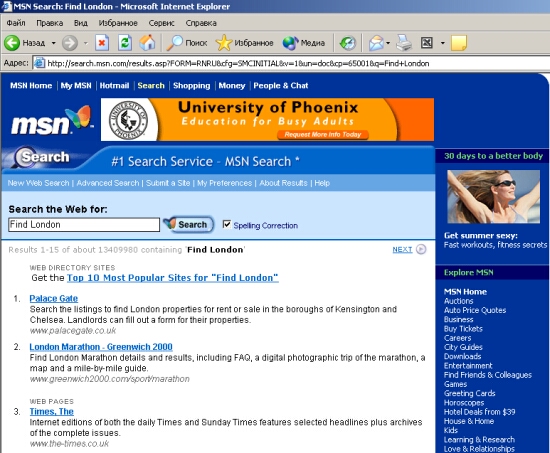Open the History clock icon
550x453 pixels.
[x=348, y=43]
